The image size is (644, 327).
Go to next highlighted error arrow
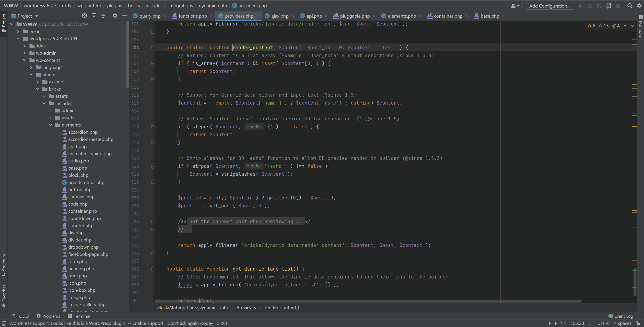click(632, 26)
